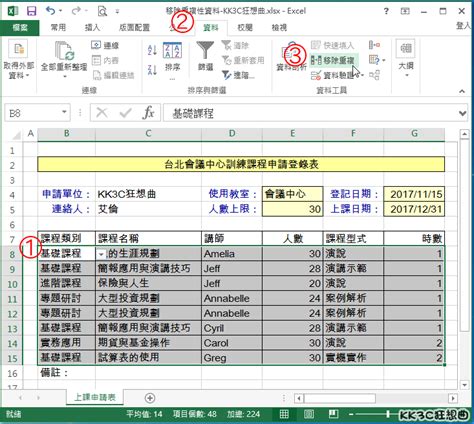Open Customize Quick Access Toolbar dropdown
Screen dimensions: 474x424
[117, 12]
